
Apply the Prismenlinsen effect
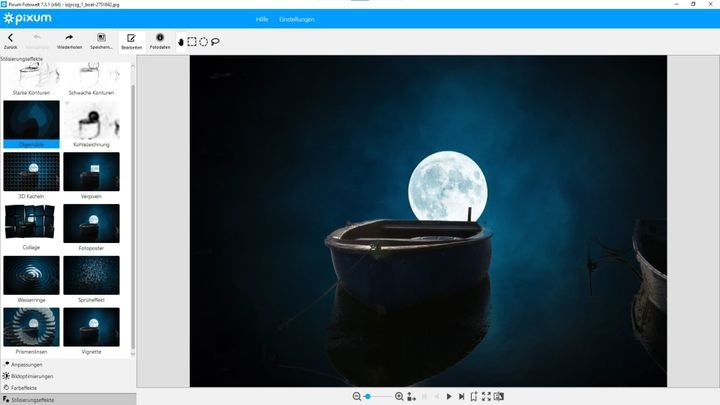pos(31,331)
